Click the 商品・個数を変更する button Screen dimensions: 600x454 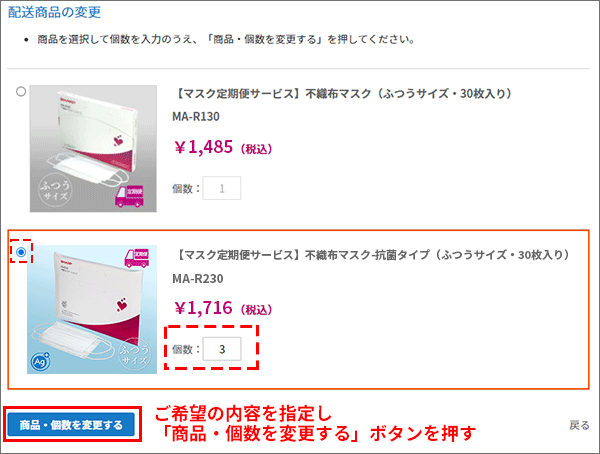point(71,425)
